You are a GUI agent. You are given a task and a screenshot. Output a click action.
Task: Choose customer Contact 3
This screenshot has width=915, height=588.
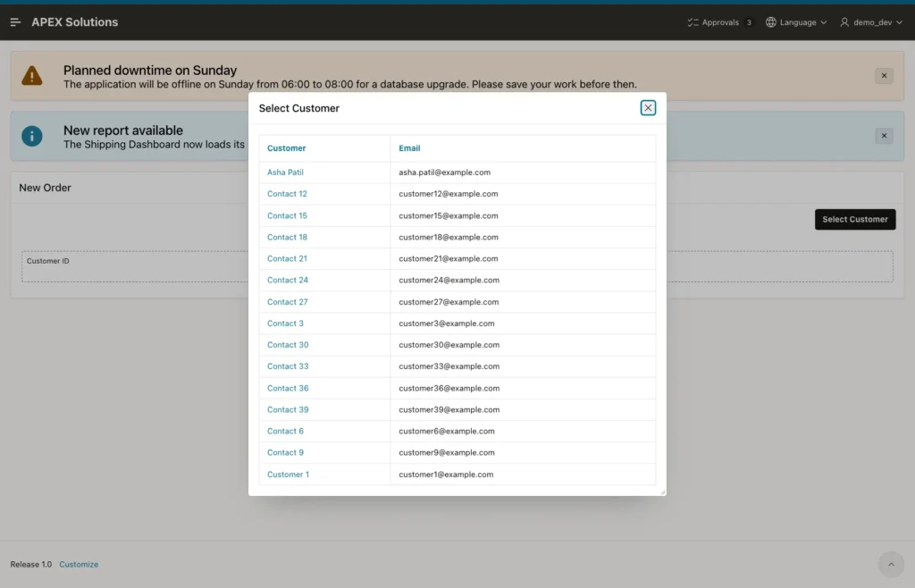[x=285, y=323]
